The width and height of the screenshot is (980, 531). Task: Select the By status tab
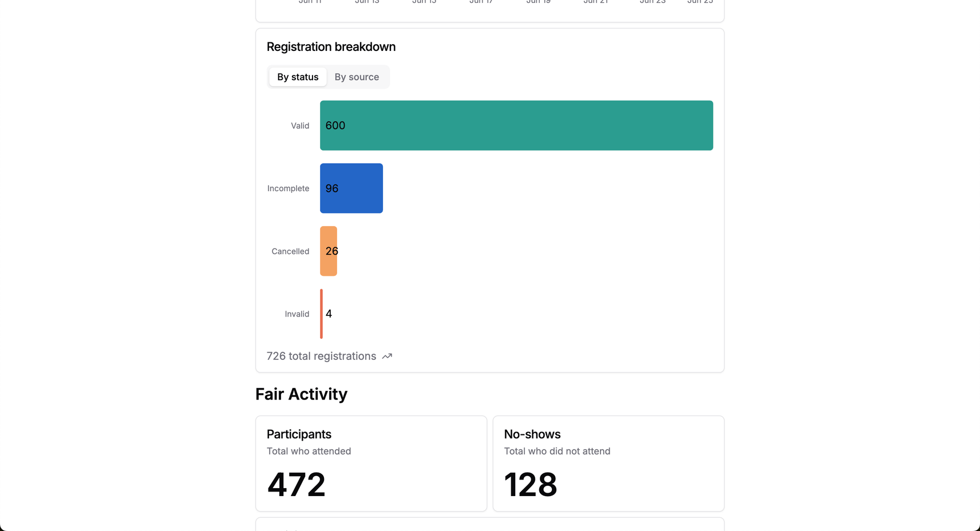click(298, 77)
